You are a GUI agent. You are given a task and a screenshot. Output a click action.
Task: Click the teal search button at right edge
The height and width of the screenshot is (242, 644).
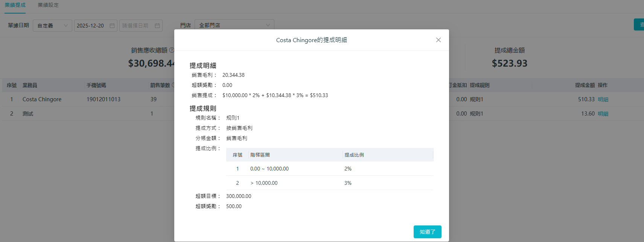[x=639, y=24]
